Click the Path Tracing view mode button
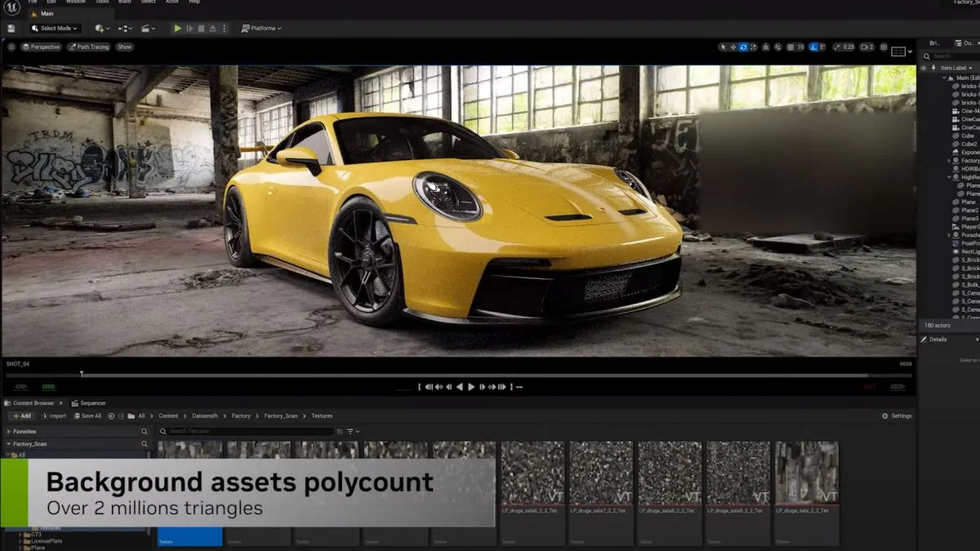 tap(89, 47)
